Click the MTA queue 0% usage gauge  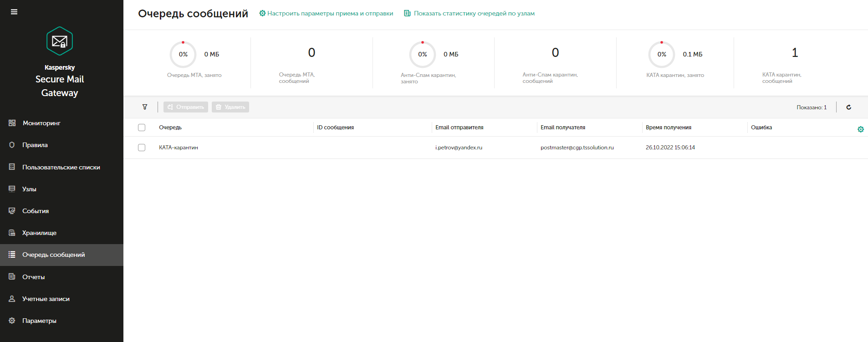tap(183, 54)
